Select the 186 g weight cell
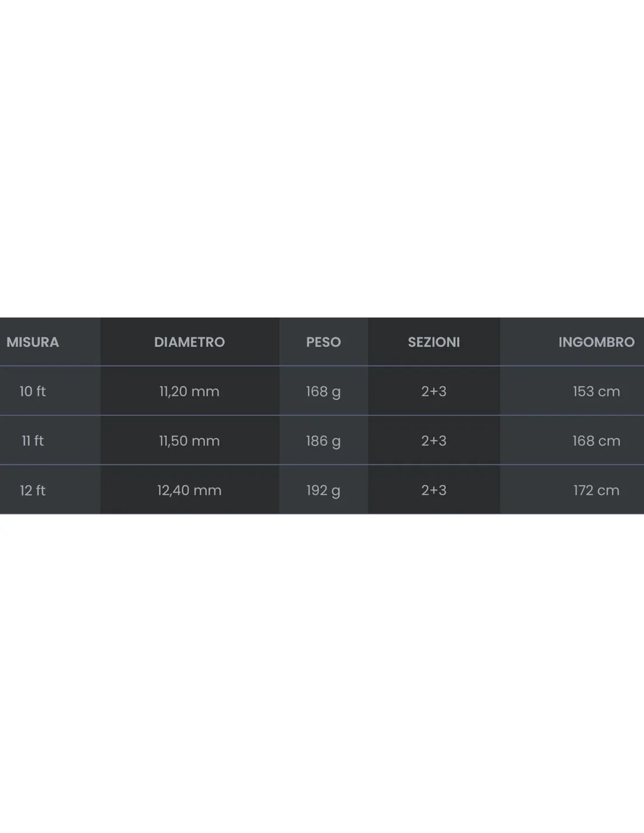The height and width of the screenshot is (833, 644). pyautogui.click(x=323, y=441)
